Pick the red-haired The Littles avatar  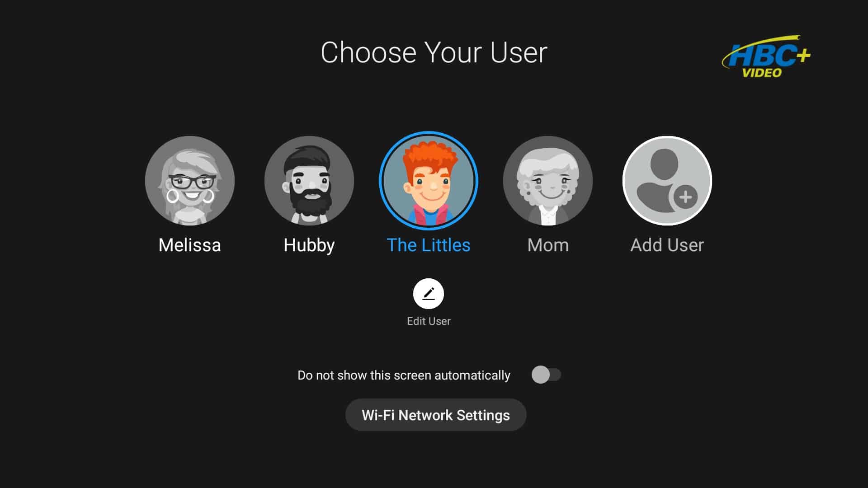coord(429,181)
